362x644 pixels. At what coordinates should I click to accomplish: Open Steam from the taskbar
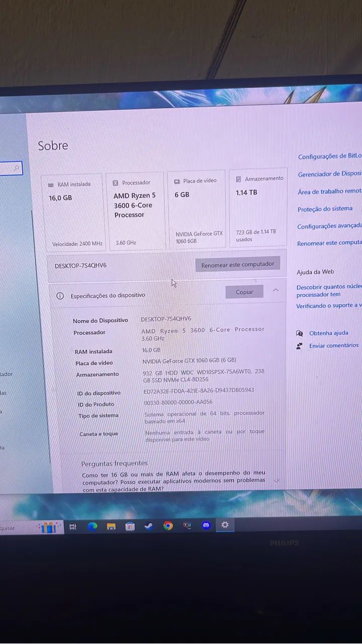[149, 526]
